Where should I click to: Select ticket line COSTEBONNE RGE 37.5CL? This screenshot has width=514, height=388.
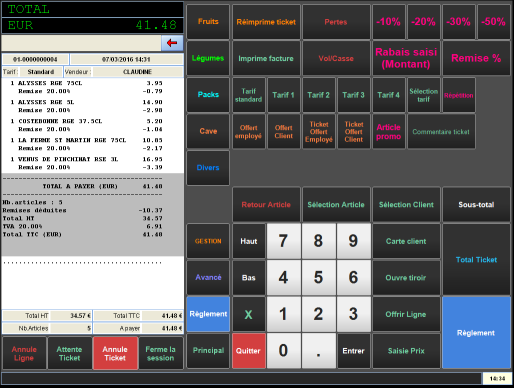87,121
